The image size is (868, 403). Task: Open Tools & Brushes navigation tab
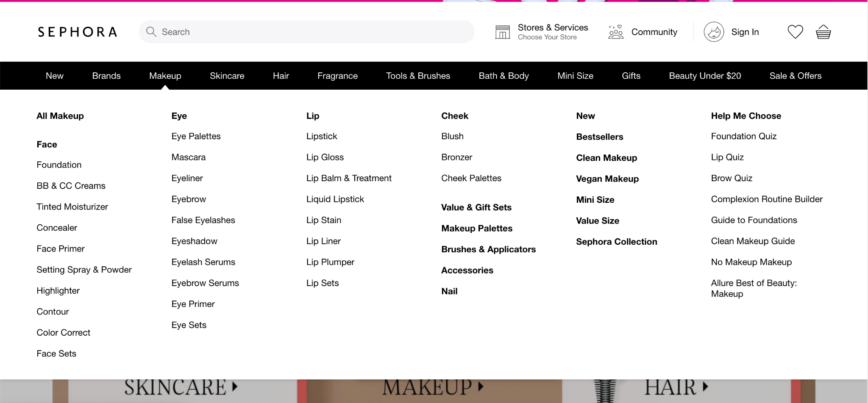(418, 76)
